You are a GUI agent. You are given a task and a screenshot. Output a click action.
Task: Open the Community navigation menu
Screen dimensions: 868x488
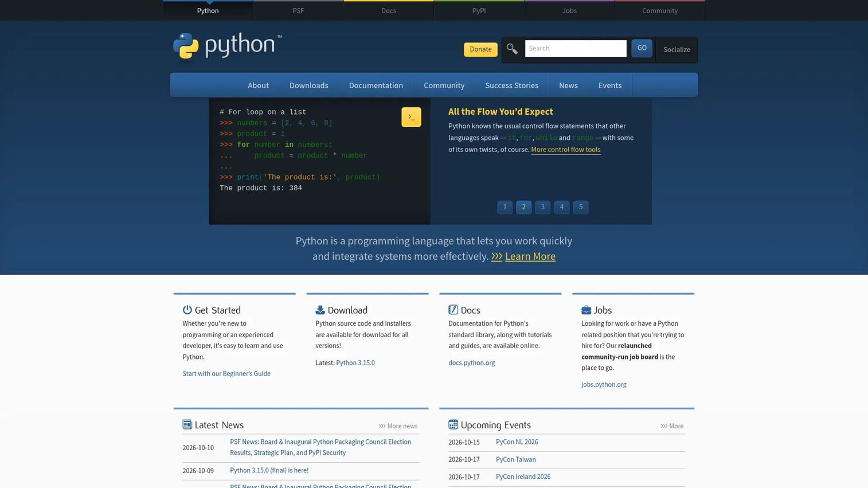[444, 85]
